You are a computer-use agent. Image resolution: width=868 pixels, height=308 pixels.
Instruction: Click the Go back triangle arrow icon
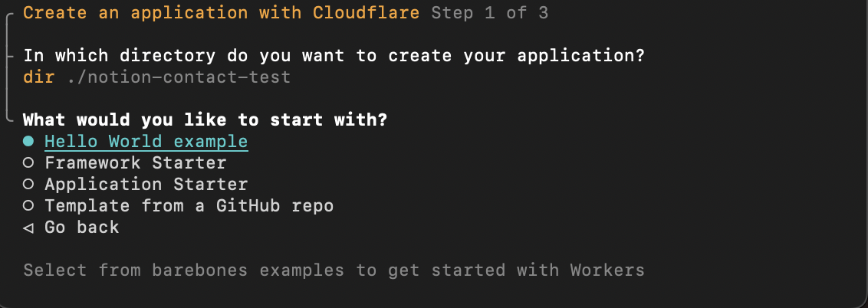(x=28, y=228)
